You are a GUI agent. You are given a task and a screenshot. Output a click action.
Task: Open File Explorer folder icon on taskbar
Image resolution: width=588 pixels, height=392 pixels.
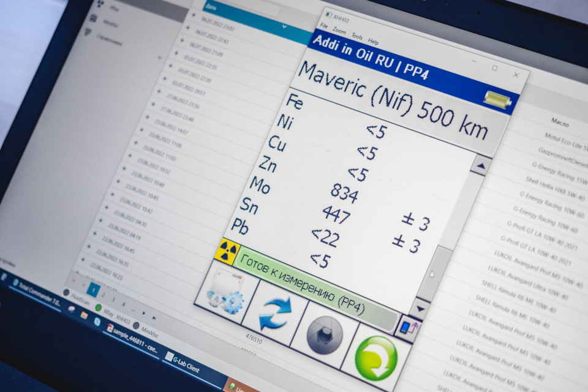pos(84,315)
